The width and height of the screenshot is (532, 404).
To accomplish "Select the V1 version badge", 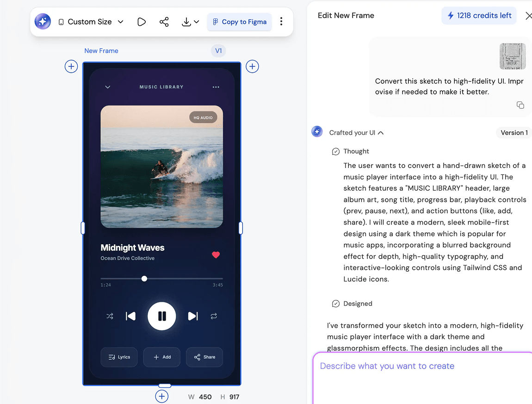I will click(218, 51).
